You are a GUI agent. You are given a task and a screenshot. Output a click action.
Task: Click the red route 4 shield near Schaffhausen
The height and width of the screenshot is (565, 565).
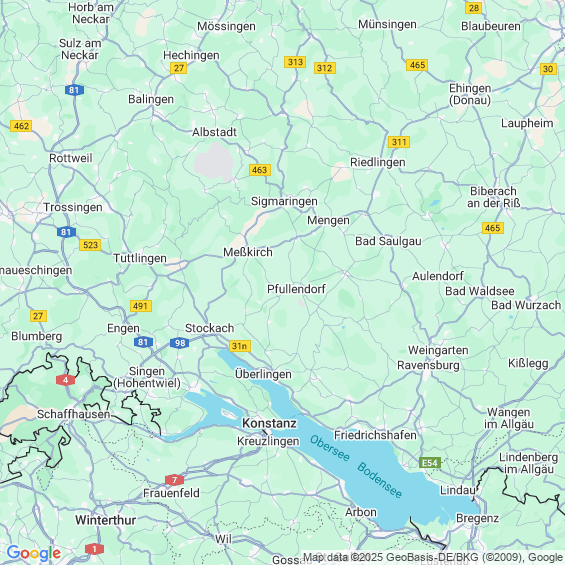click(65, 380)
